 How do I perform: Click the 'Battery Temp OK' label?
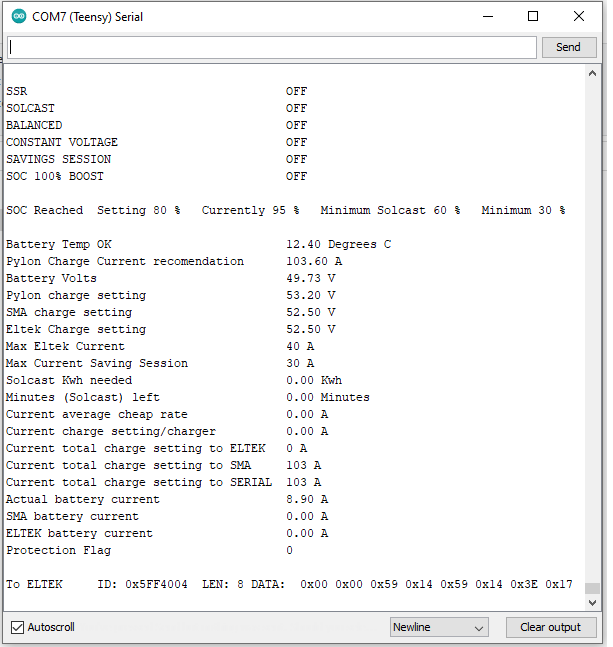58,244
